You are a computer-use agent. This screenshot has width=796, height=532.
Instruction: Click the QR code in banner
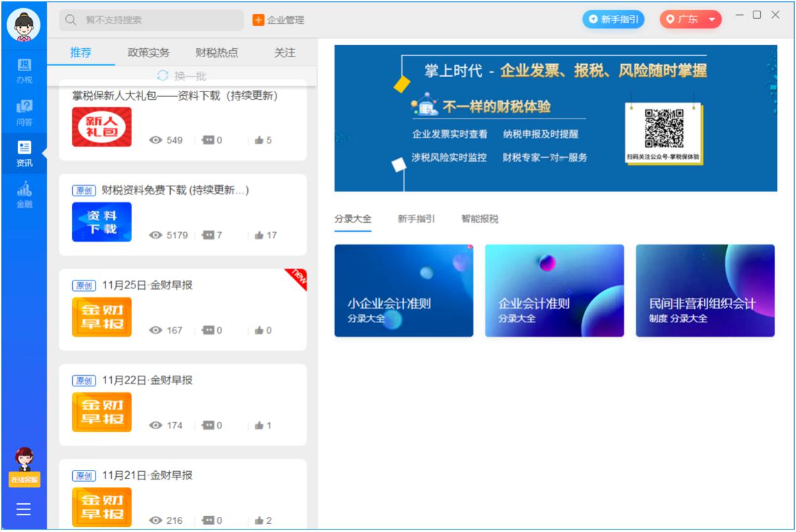tap(664, 129)
